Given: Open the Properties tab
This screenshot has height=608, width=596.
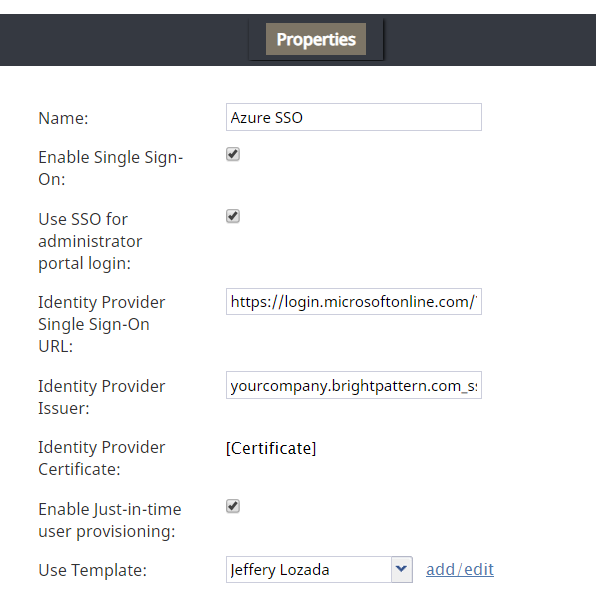Looking at the screenshot, I should point(316,39).
